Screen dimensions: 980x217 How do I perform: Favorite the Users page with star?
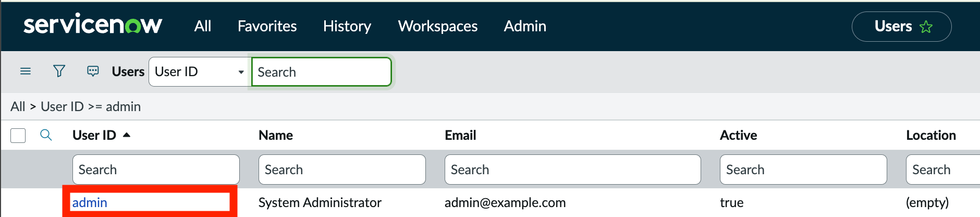(x=926, y=27)
